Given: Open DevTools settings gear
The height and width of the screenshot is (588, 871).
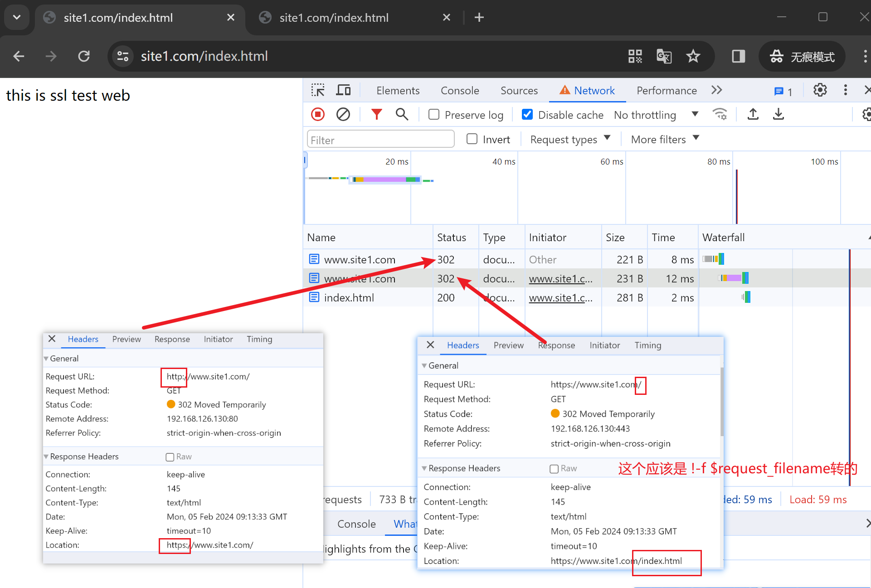Looking at the screenshot, I should pos(820,90).
